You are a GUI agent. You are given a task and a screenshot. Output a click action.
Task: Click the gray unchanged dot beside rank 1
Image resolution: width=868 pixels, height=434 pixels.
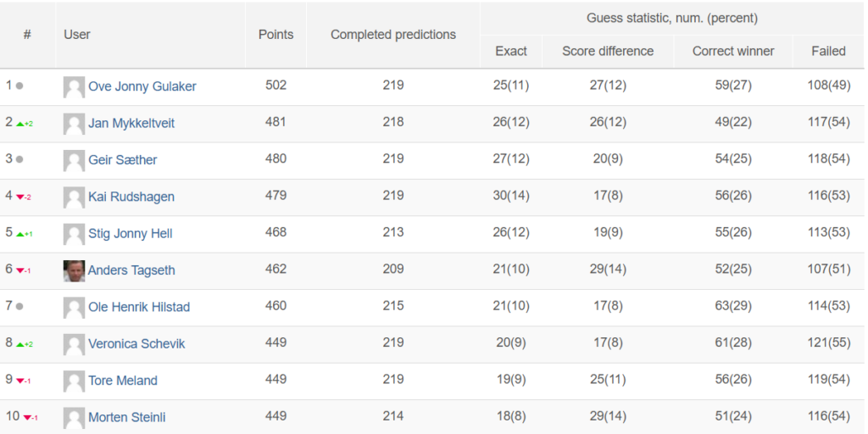pyautogui.click(x=19, y=86)
